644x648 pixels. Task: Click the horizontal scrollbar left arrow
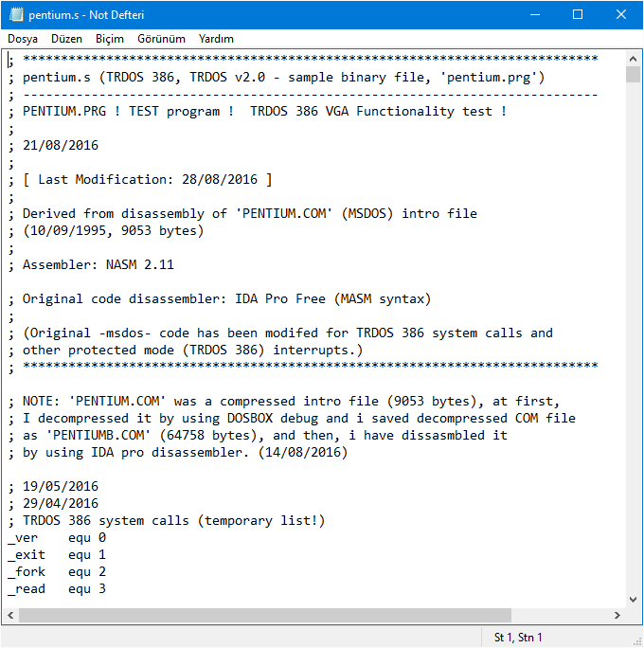pyautogui.click(x=10, y=615)
